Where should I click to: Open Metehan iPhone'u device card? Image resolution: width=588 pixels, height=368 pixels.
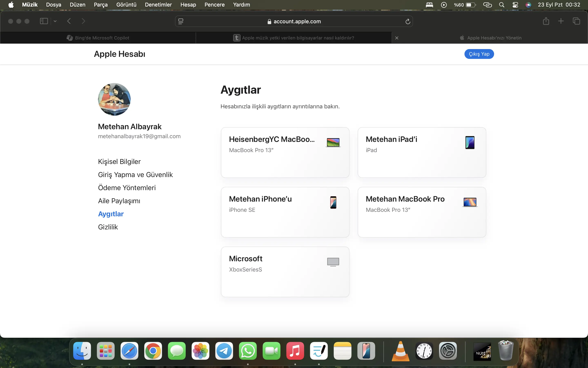tap(285, 212)
